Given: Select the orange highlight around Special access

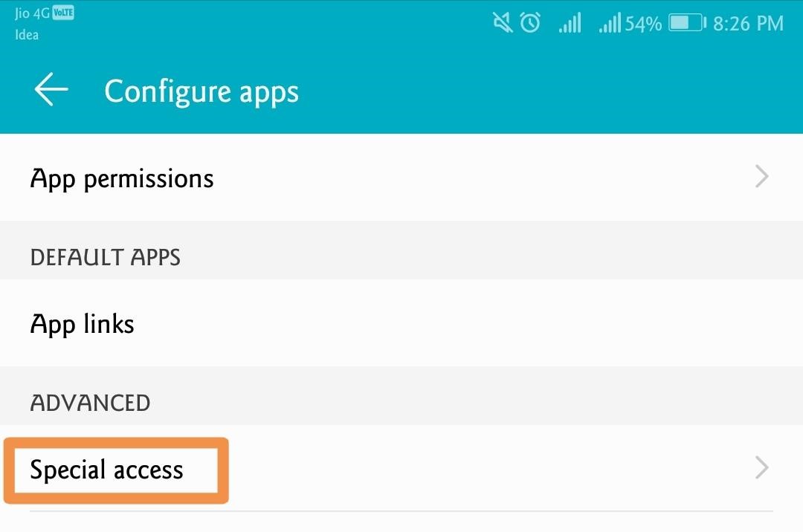Looking at the screenshot, I should pos(115,470).
